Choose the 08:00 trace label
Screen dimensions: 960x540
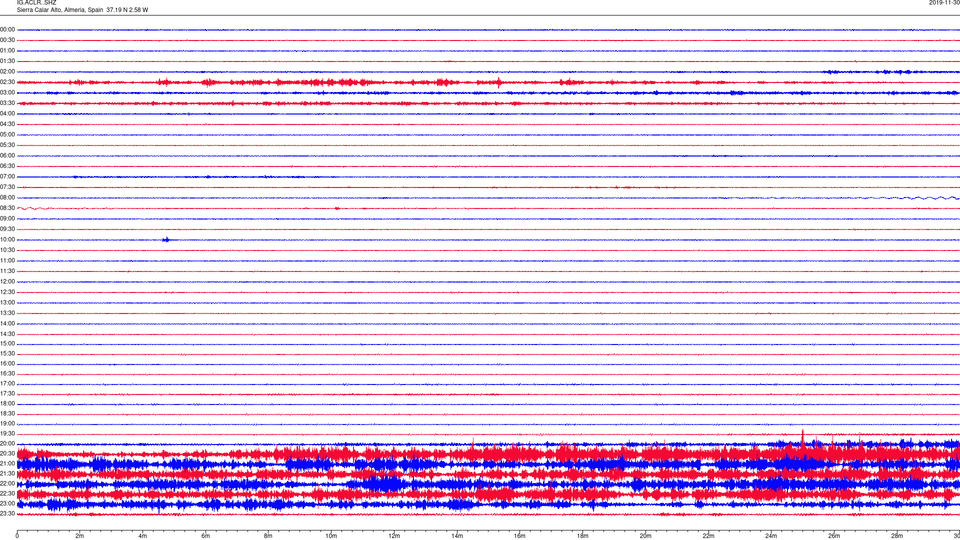pyautogui.click(x=7, y=198)
